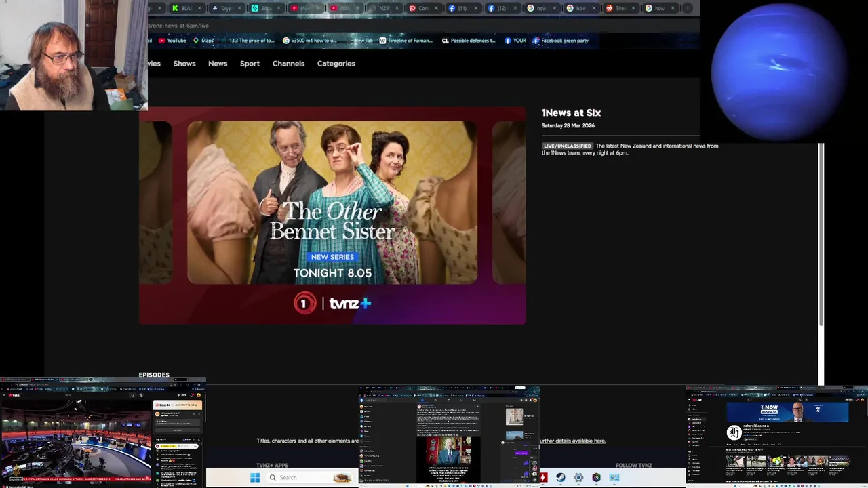Open the Windows Start menu

255,478
